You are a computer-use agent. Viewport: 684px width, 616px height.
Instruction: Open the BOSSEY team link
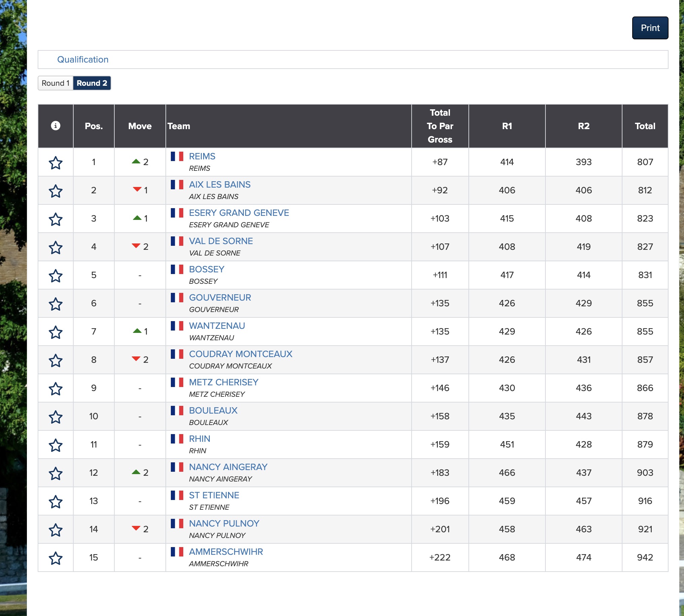[x=206, y=269]
